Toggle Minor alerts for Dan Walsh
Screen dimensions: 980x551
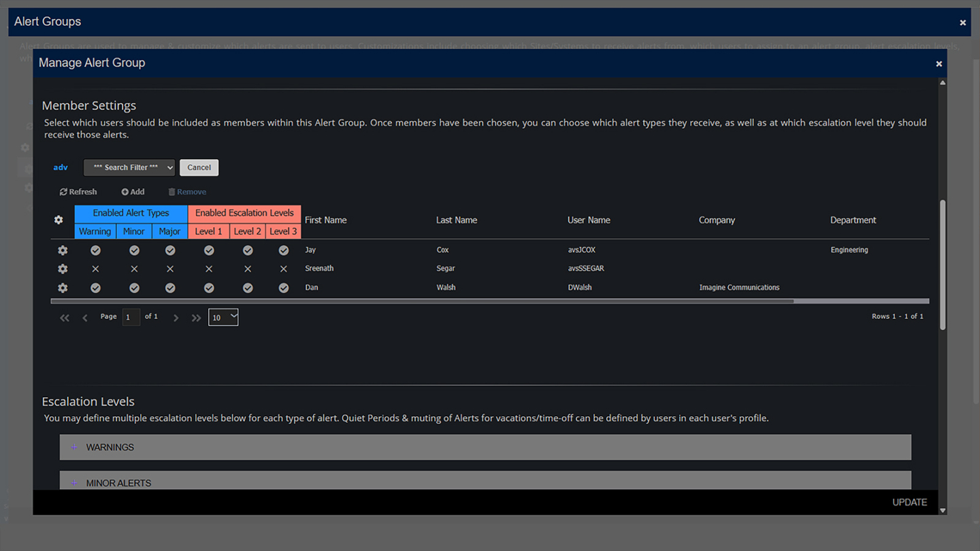134,288
